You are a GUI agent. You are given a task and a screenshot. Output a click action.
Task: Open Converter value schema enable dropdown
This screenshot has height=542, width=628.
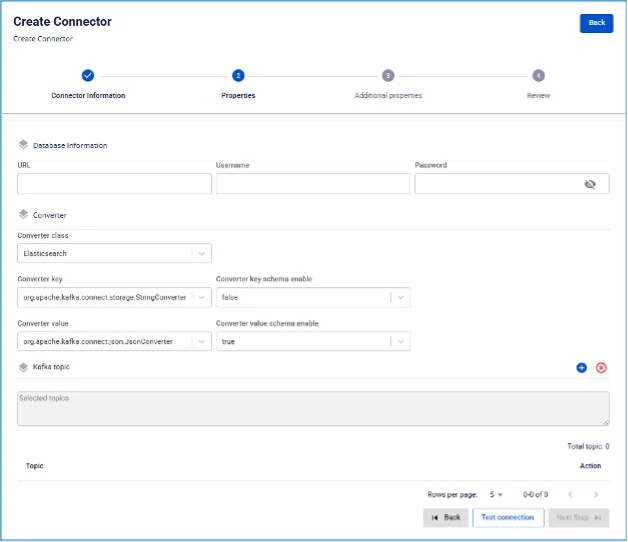[313, 341]
